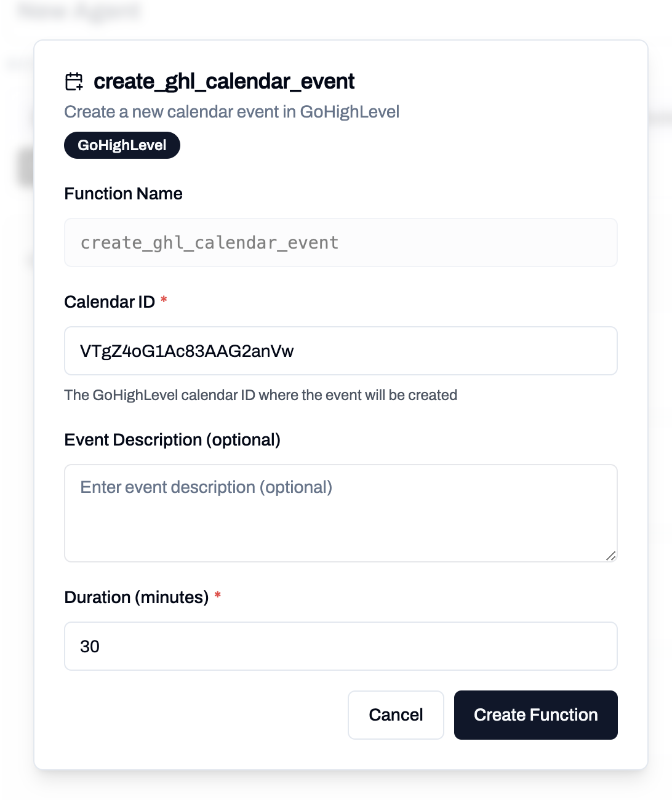
Task: Click the red asterisk next to Calendar ID
Action: 163,301
